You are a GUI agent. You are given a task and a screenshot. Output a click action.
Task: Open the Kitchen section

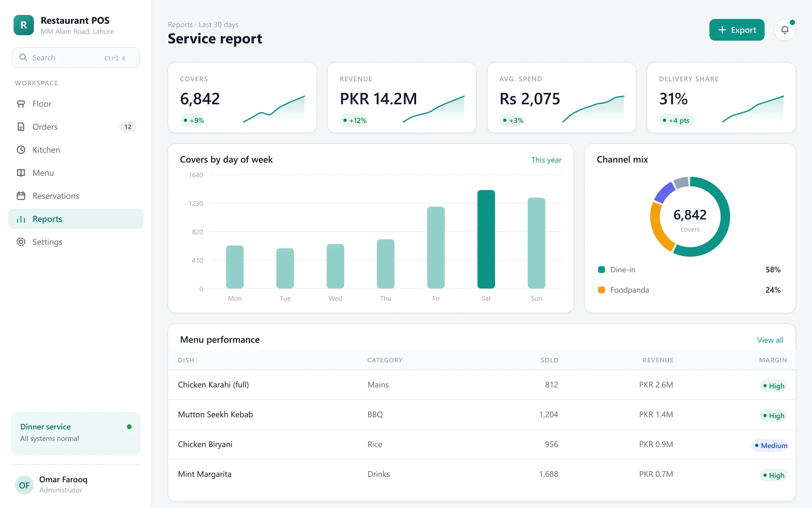pos(76,150)
